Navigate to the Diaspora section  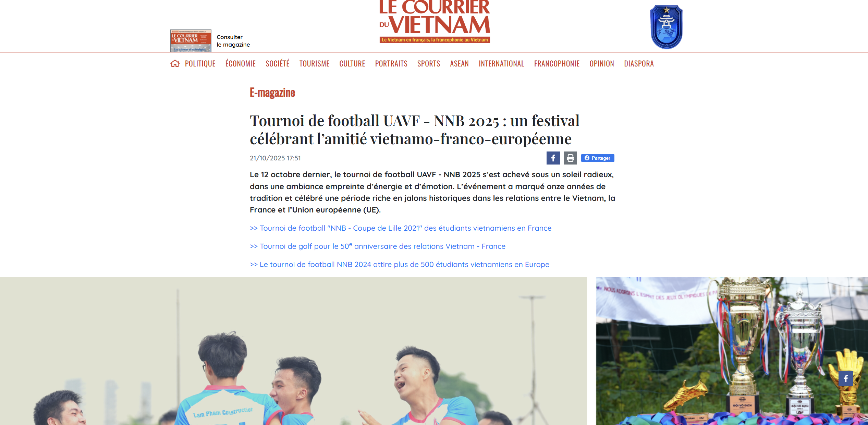[639, 63]
